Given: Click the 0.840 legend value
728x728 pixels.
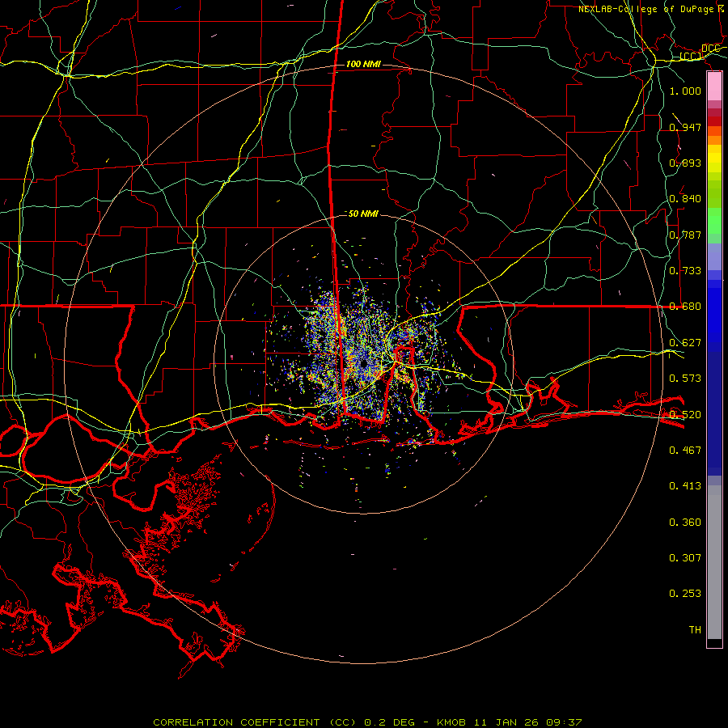Looking at the screenshot, I should tap(685, 199).
